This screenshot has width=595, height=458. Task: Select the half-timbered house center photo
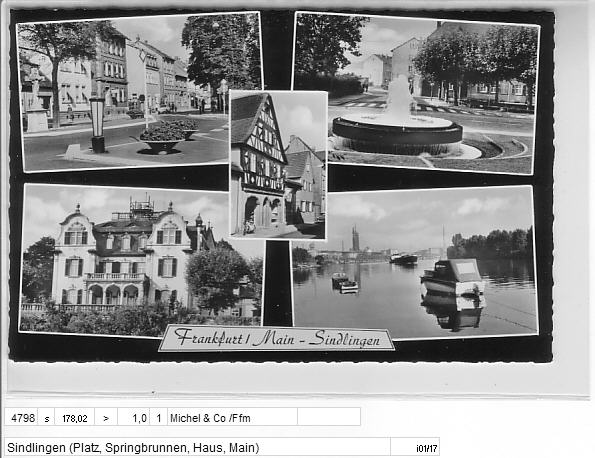[x=278, y=165]
